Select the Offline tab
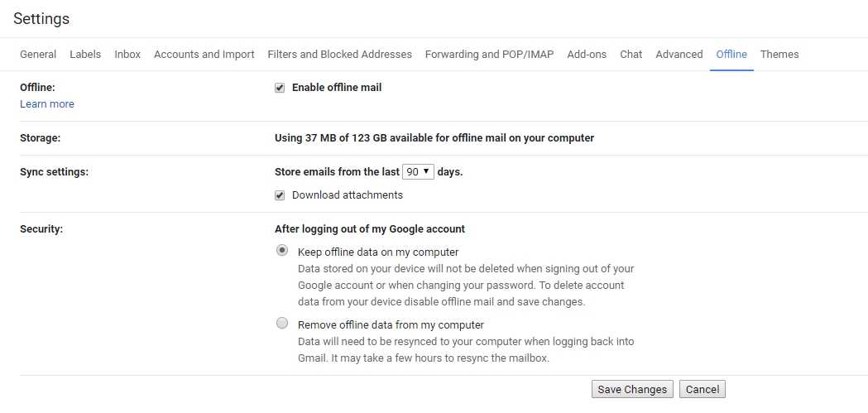Viewport: 868px width, 413px height. coord(731,55)
